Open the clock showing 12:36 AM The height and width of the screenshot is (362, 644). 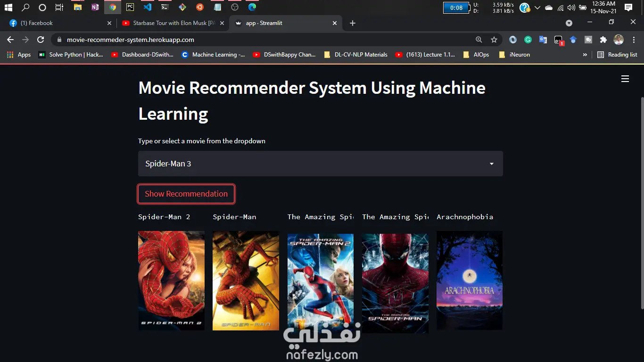[603, 8]
